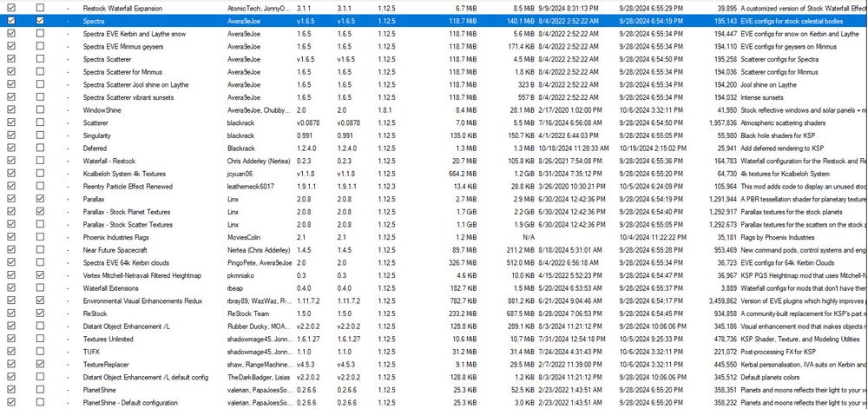
Task: Click description 'Add deferred rendering to KSP'
Action: (782, 148)
